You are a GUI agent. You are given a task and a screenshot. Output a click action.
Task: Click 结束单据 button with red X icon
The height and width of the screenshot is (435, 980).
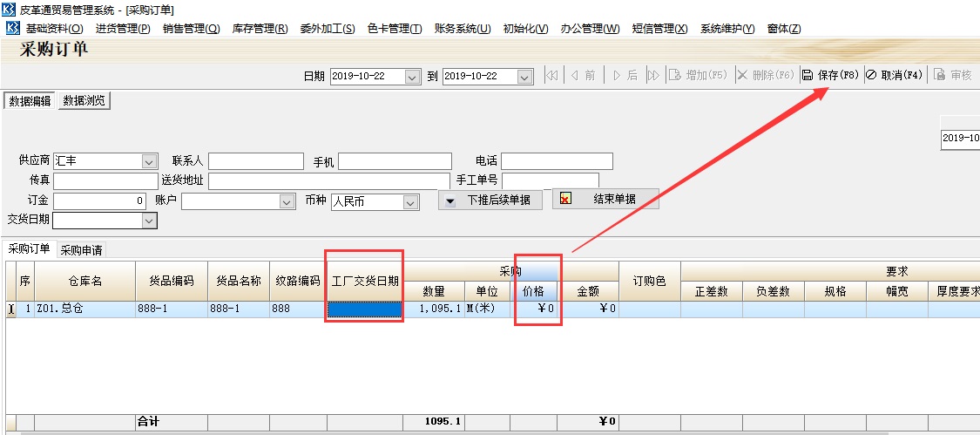click(x=605, y=199)
